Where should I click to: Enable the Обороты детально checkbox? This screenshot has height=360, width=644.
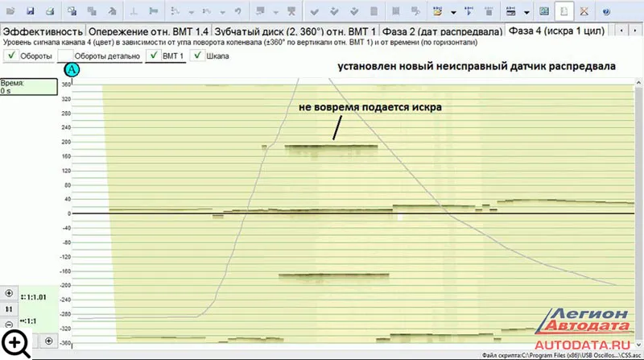click(x=64, y=56)
